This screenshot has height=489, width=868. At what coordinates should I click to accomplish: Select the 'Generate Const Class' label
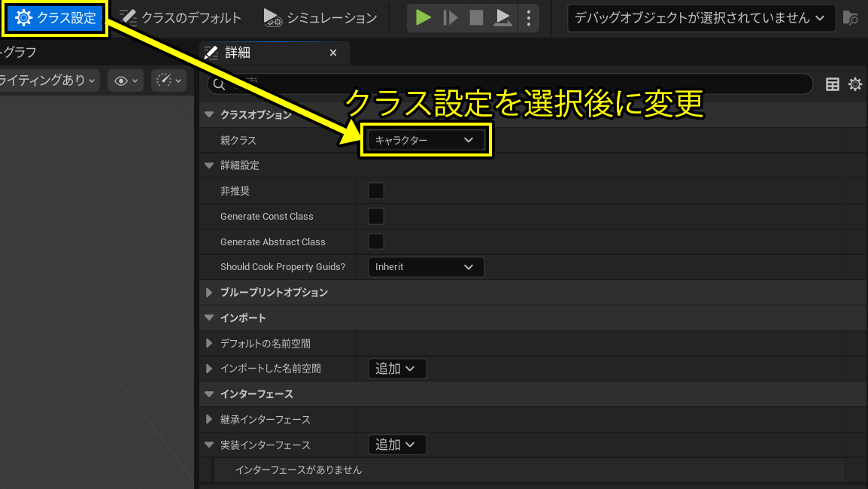[x=267, y=216]
